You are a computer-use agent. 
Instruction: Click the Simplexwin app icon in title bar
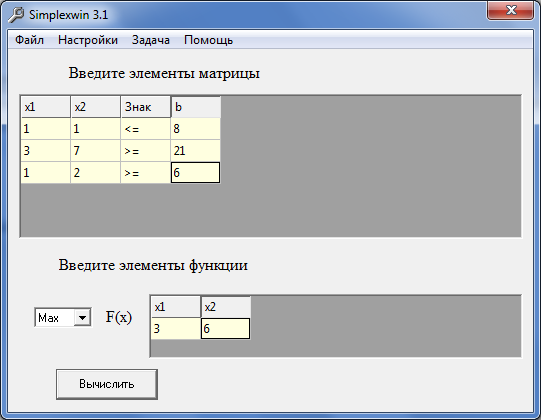pyautogui.click(x=16, y=15)
